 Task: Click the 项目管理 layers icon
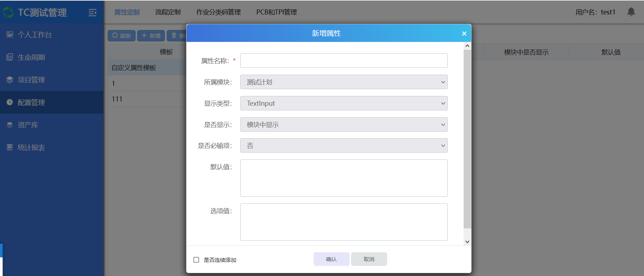point(10,80)
